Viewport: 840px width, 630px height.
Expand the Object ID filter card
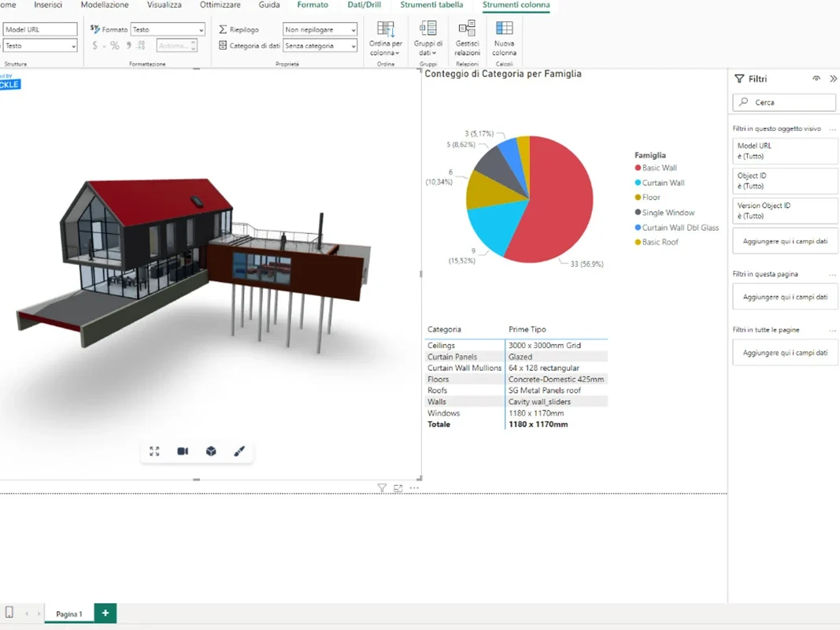(785, 181)
